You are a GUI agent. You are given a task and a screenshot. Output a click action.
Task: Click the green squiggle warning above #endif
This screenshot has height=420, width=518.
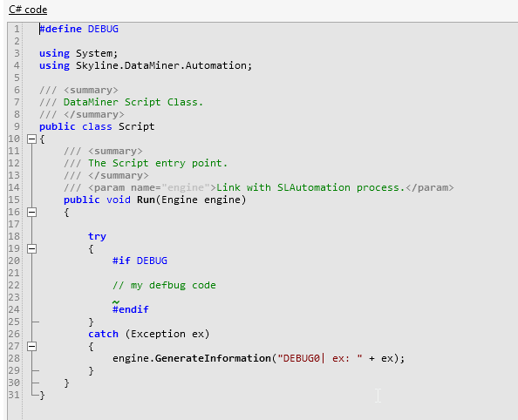(x=116, y=301)
